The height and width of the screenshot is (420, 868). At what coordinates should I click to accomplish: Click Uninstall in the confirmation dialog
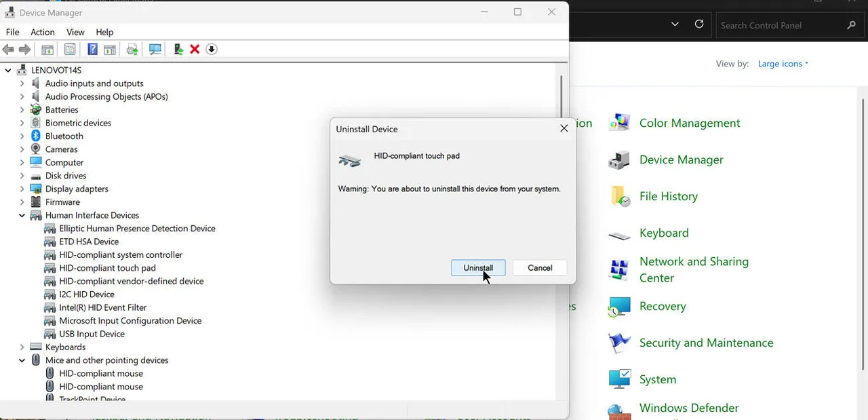point(478,267)
